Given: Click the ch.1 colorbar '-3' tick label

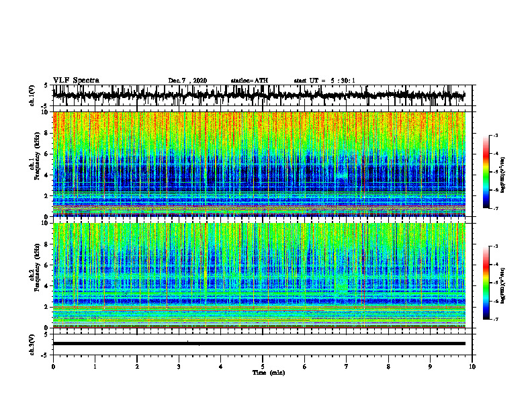Looking at the screenshot, I should coord(495,136).
